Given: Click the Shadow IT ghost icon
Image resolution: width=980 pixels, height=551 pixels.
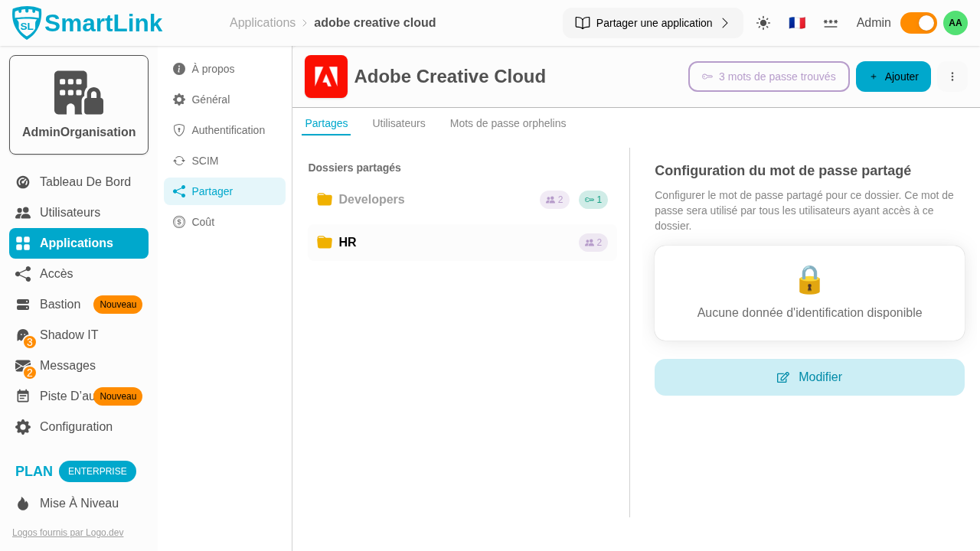Looking at the screenshot, I should 22,335.
